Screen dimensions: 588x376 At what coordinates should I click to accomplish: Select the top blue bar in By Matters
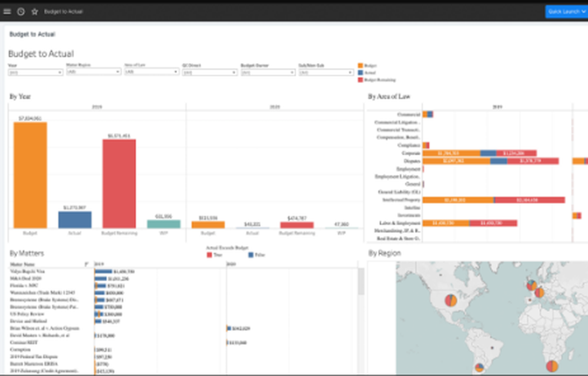[x=103, y=271]
